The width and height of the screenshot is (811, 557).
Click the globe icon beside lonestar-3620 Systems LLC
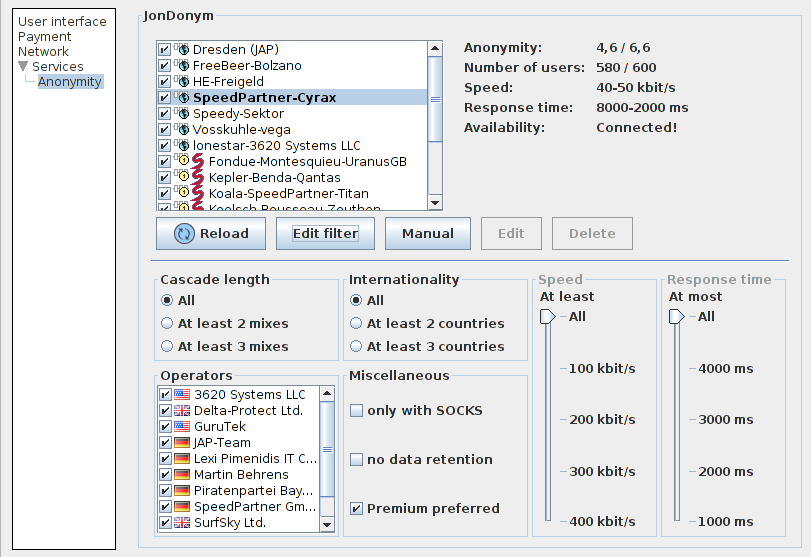point(184,146)
